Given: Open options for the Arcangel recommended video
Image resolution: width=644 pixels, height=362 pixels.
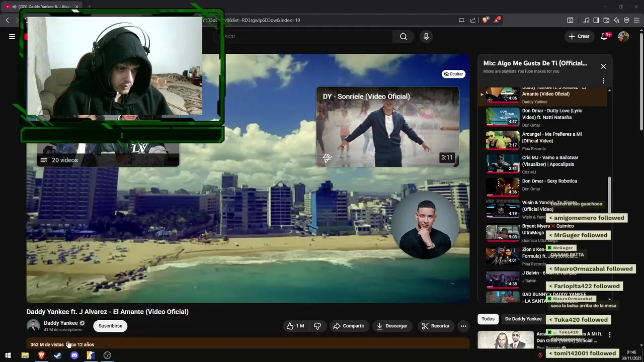Looking at the screenshot, I should pos(610,335).
